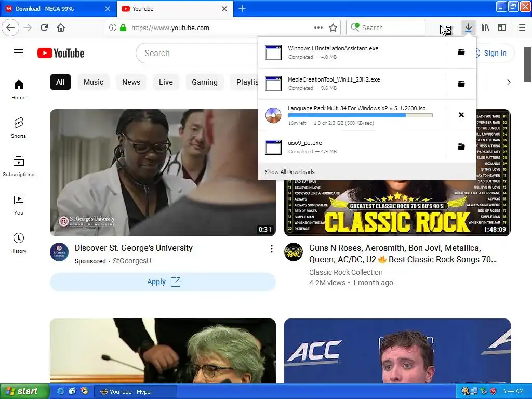The height and width of the screenshot is (399, 532).
Task: Select the Live filter chip
Action: [166, 82]
